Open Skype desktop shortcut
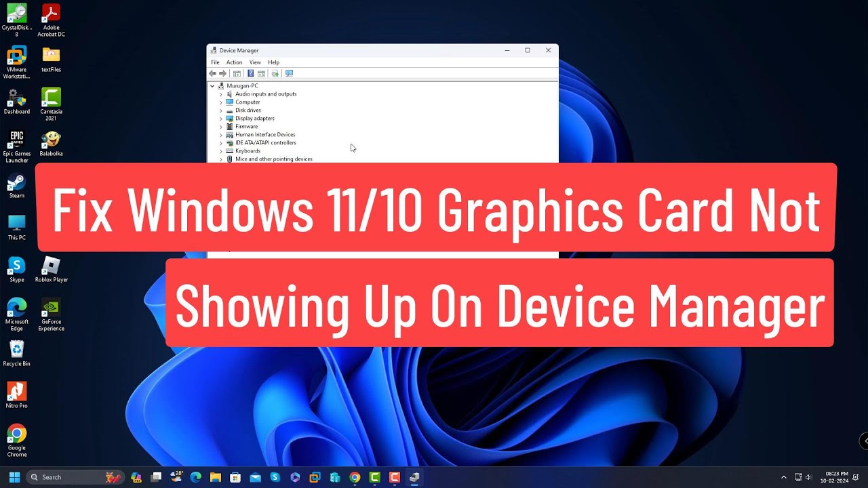Screen dimensions: 868x488 click(x=17, y=270)
